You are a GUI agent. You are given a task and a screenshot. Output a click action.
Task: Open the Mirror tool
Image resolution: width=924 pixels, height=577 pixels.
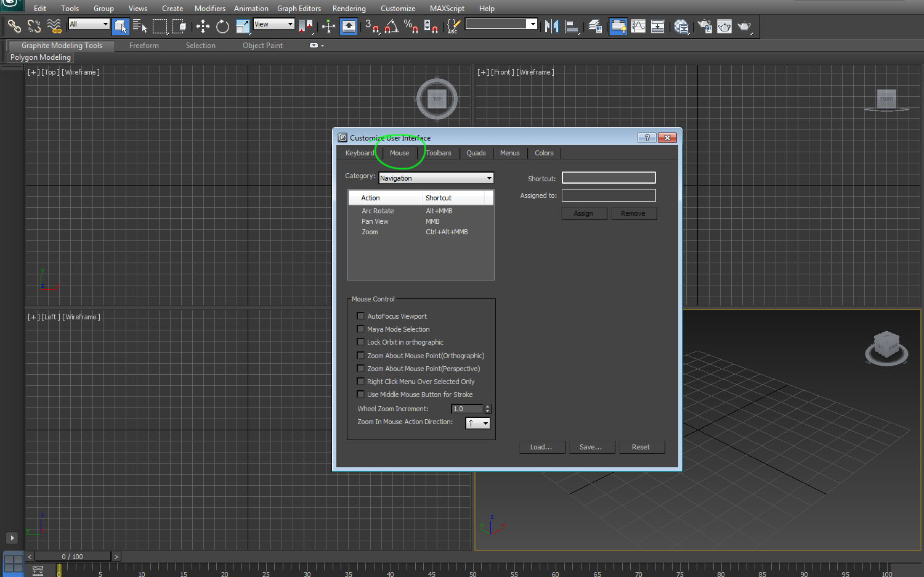(x=552, y=26)
